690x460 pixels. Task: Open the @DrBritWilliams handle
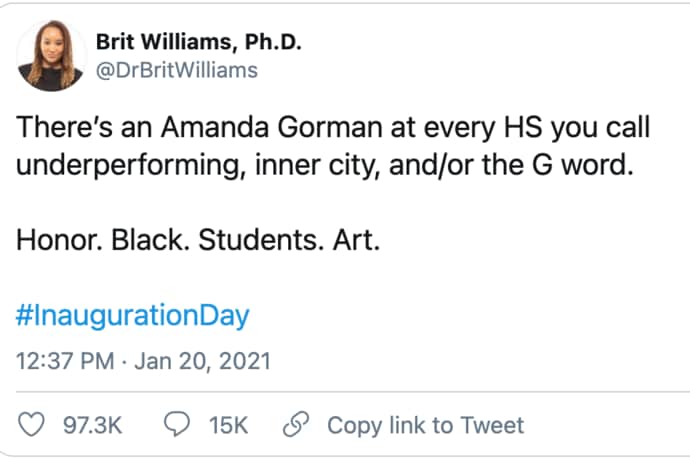pyautogui.click(x=176, y=70)
